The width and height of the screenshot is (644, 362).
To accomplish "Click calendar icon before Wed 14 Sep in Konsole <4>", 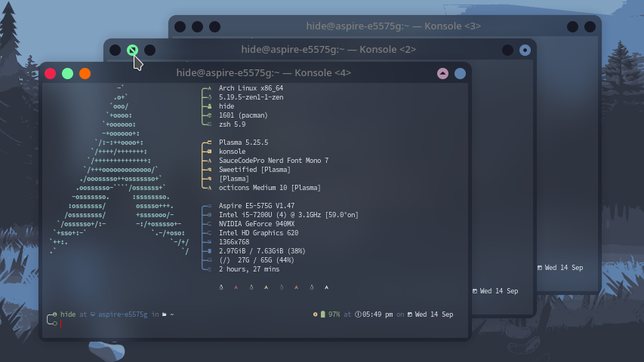I will 409,314.
